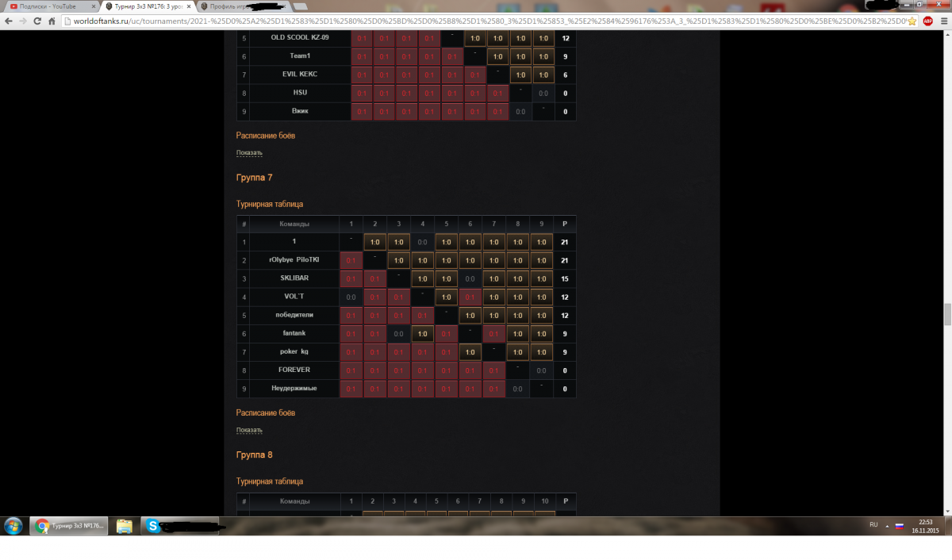Click 0:1 result in fantank column 7

pyautogui.click(x=495, y=333)
